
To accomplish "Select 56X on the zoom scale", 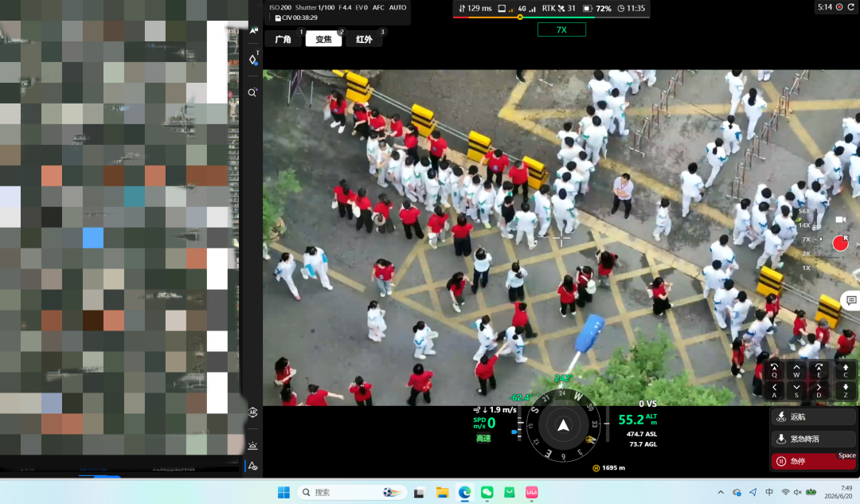I will (x=804, y=211).
